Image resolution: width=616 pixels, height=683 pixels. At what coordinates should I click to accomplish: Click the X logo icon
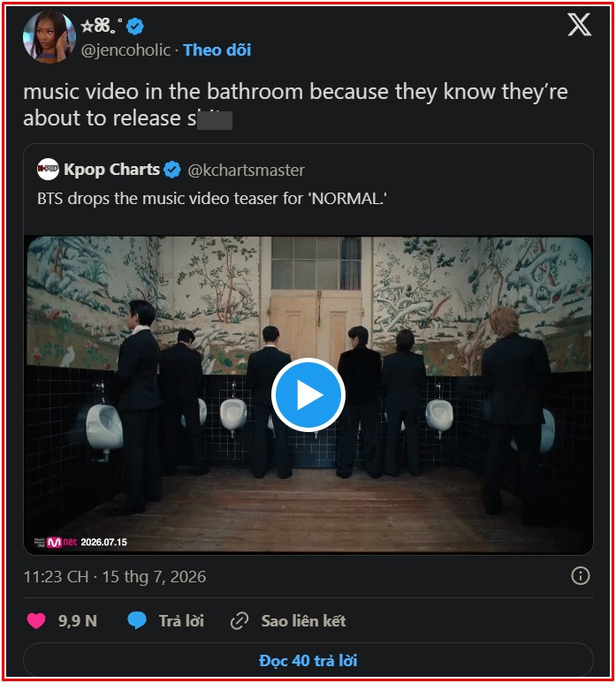pos(579,25)
